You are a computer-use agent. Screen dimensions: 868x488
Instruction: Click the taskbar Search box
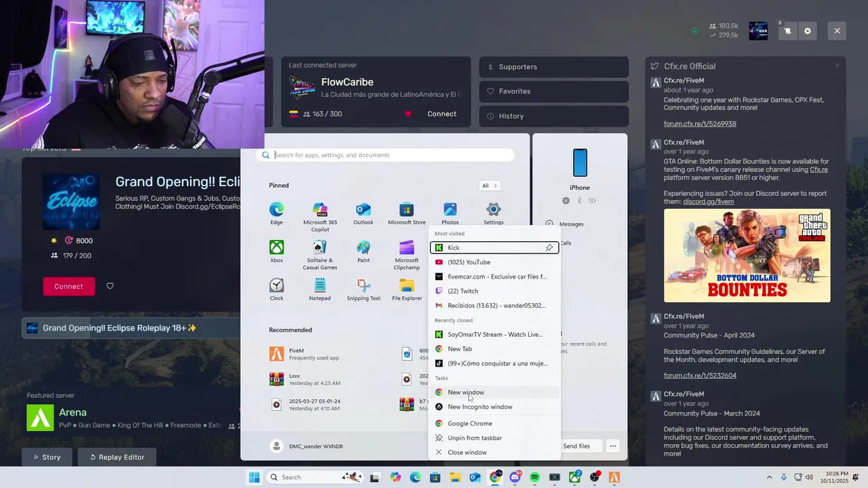tap(314, 477)
